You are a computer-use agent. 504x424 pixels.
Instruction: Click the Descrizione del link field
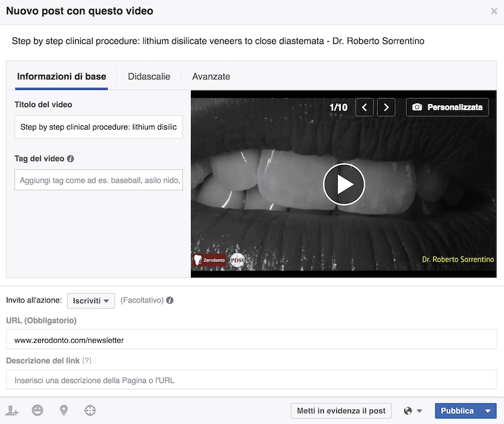pyautogui.click(x=251, y=380)
